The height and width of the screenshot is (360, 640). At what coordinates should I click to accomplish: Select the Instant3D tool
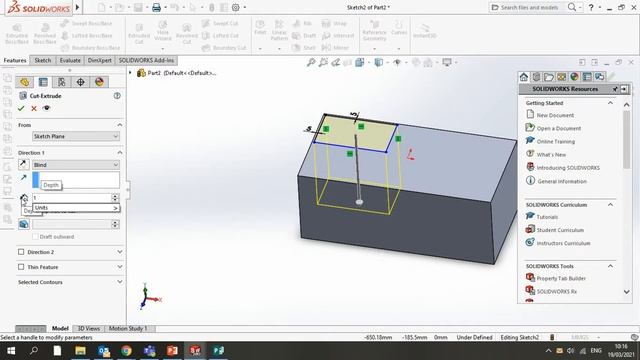tap(424, 31)
